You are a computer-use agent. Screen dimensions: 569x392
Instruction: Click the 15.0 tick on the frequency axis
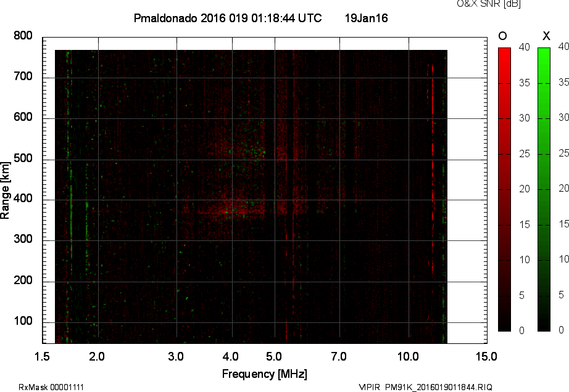coord(486,356)
